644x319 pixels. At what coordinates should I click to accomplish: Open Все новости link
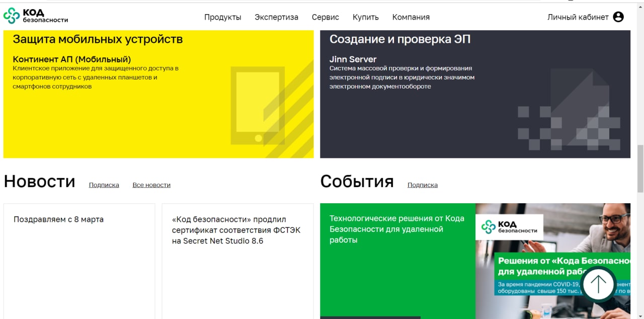pyautogui.click(x=151, y=185)
